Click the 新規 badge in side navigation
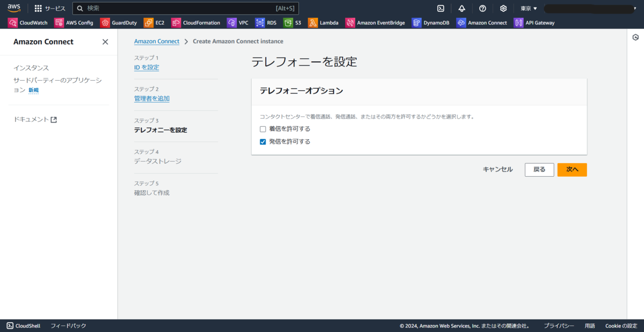 click(33, 90)
